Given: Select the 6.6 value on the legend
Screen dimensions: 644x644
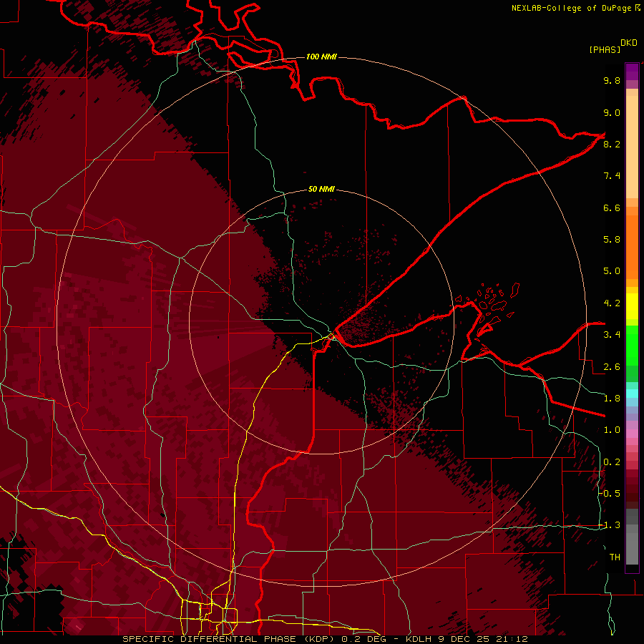Looking at the screenshot, I should point(612,208).
